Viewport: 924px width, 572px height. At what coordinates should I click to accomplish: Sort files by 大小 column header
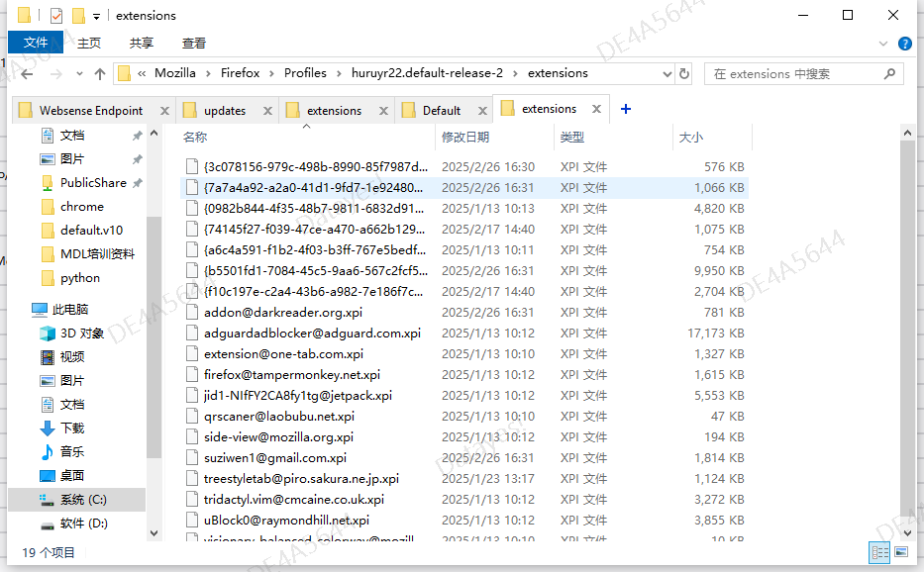(x=690, y=138)
